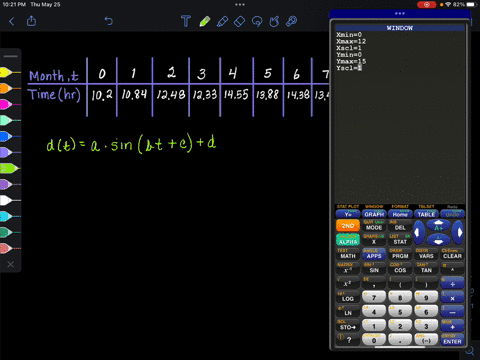Open the iPad multitasking dots menu
Image resolution: width=480 pixels, height=360 pixels.
[240, 5]
